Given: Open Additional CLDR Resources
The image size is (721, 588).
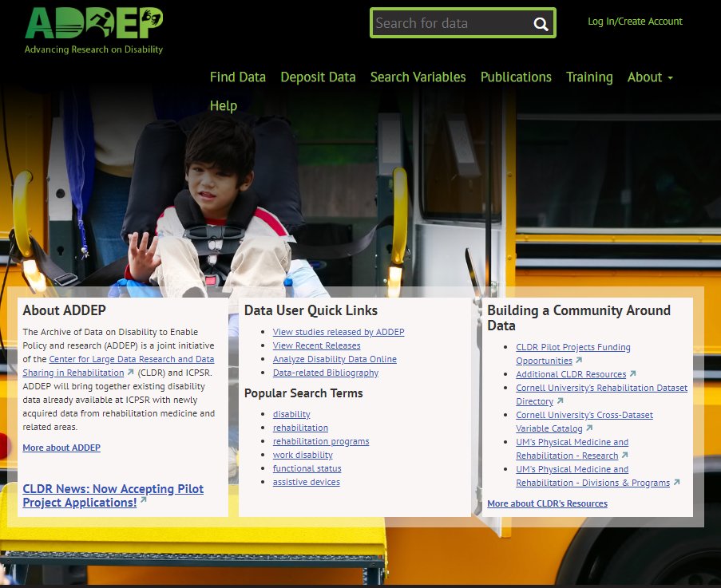Looking at the screenshot, I should 571,374.
